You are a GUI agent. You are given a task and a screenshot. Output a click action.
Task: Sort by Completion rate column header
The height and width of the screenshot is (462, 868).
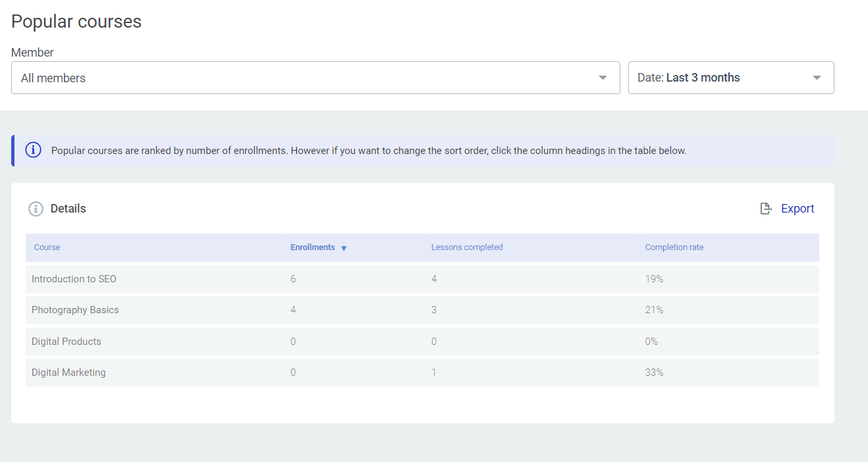(x=674, y=247)
